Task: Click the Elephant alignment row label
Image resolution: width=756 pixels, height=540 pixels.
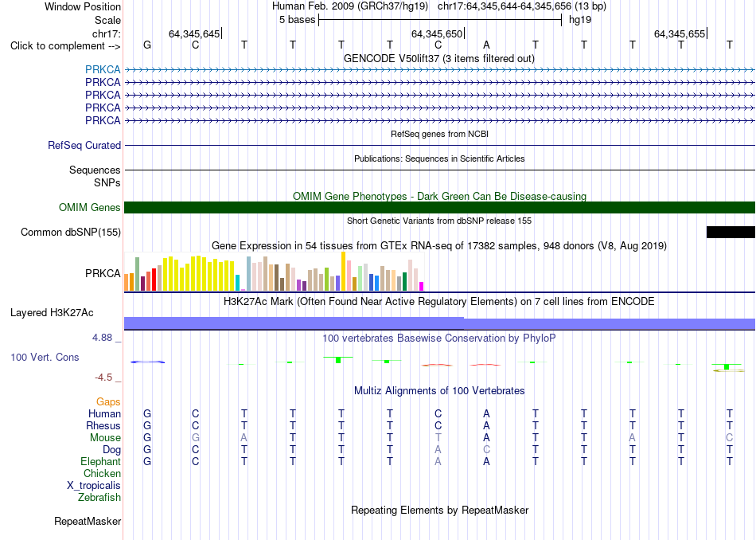Action: (100, 461)
